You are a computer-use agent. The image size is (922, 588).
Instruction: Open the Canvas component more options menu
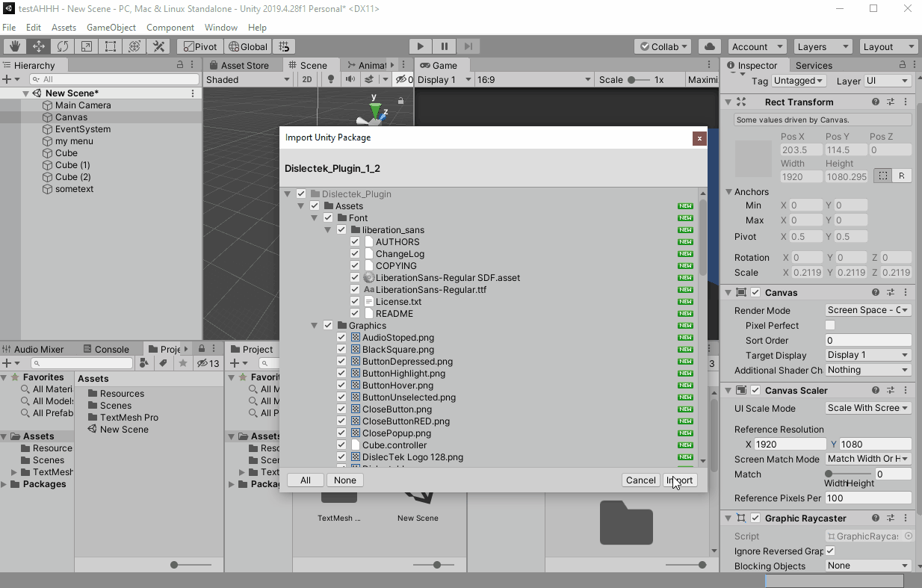[906, 293]
